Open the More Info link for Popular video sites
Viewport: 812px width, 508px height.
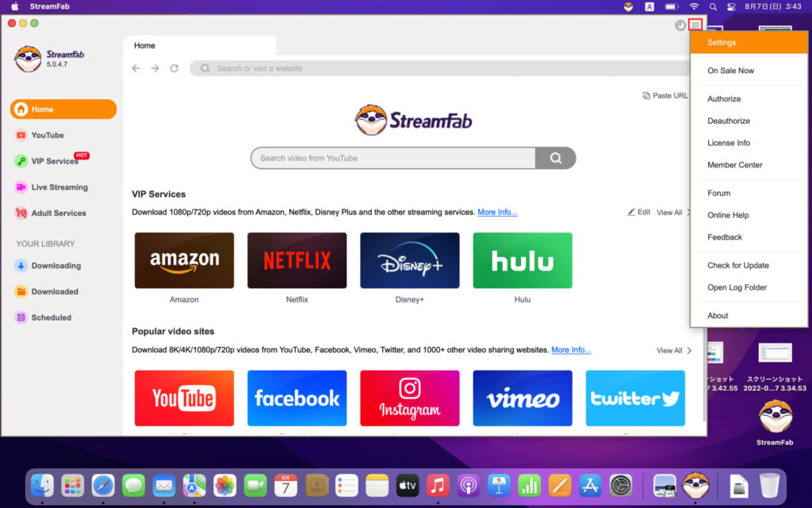click(x=571, y=350)
